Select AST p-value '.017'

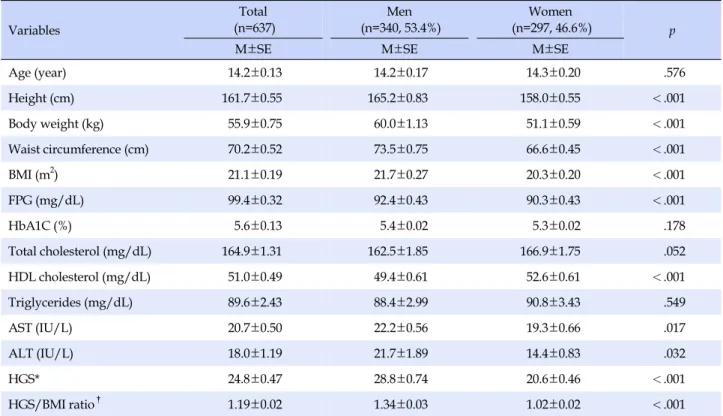pyautogui.click(x=674, y=328)
